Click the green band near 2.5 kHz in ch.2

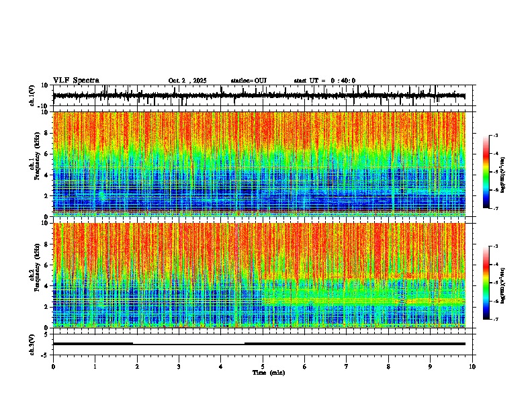pos(363,300)
